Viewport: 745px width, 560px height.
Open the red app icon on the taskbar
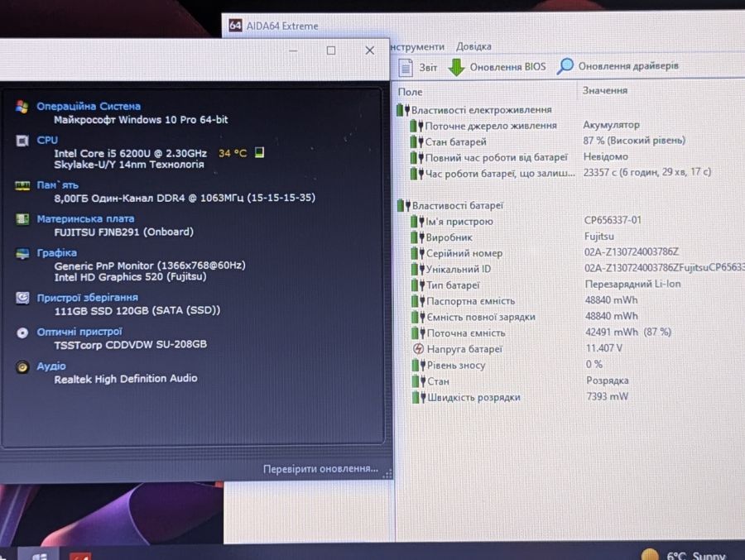click(79, 556)
